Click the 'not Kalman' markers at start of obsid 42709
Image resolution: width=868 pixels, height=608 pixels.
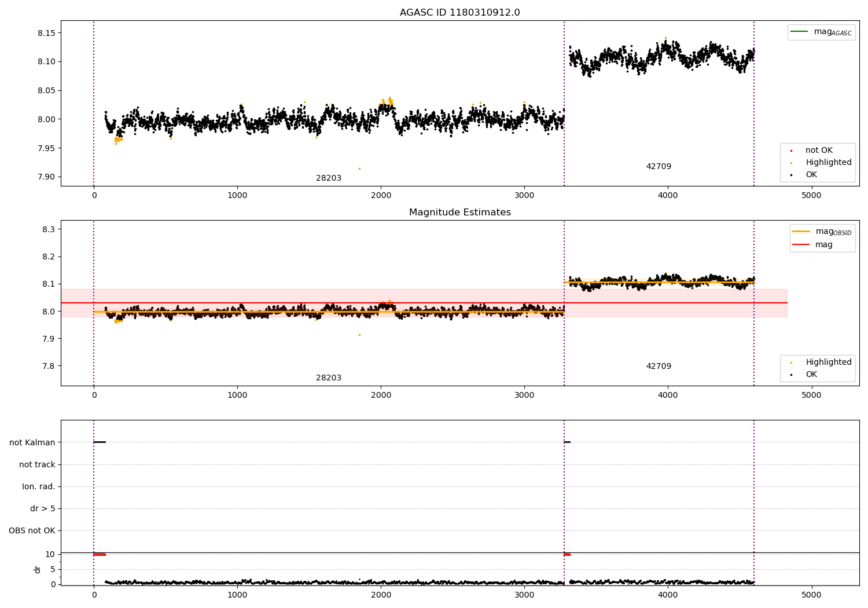[567, 442]
